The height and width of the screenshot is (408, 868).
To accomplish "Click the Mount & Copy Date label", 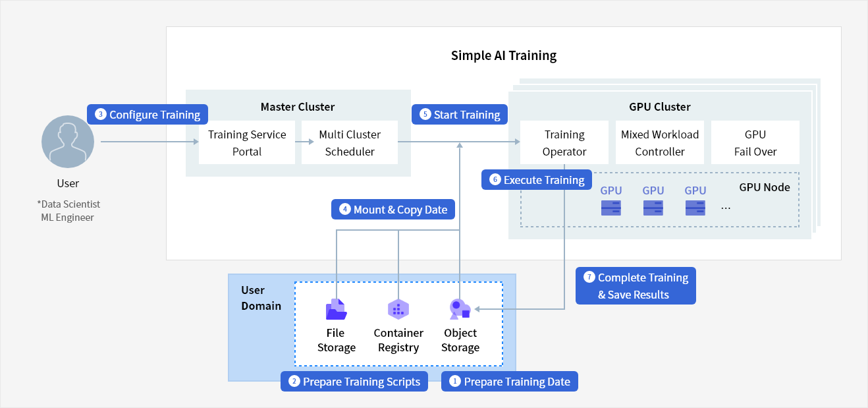I will point(393,210).
